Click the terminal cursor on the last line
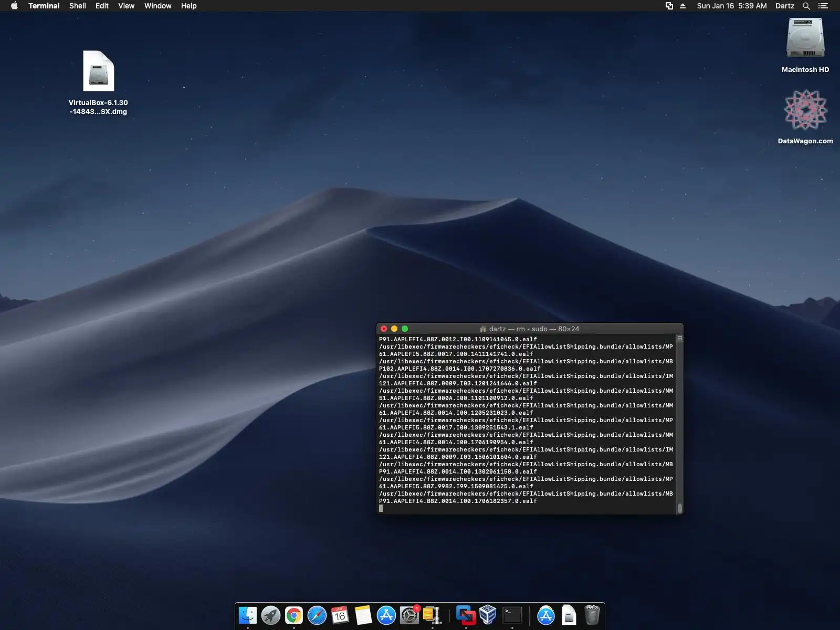This screenshot has height=630, width=840. tap(381, 508)
